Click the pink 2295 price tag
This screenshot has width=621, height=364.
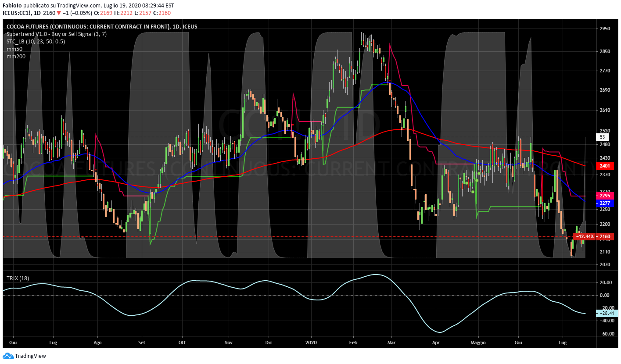pos(605,196)
